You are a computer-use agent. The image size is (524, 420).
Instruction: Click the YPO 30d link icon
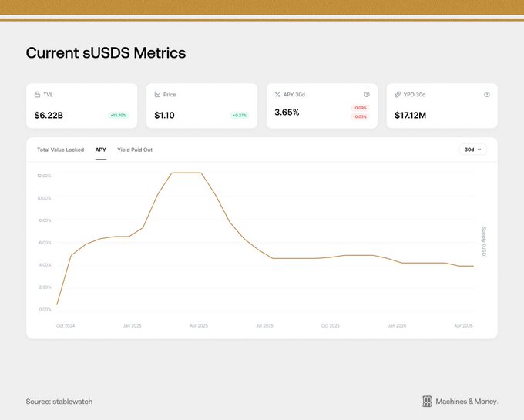point(398,95)
